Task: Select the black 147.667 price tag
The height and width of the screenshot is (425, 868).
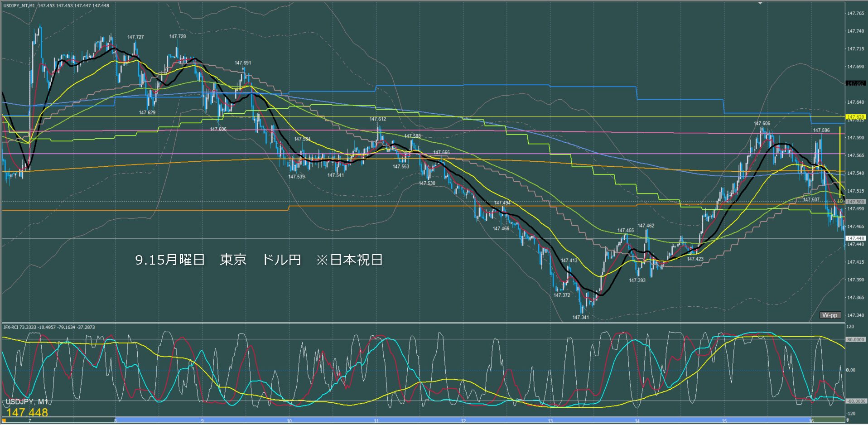Action: pyautogui.click(x=855, y=83)
